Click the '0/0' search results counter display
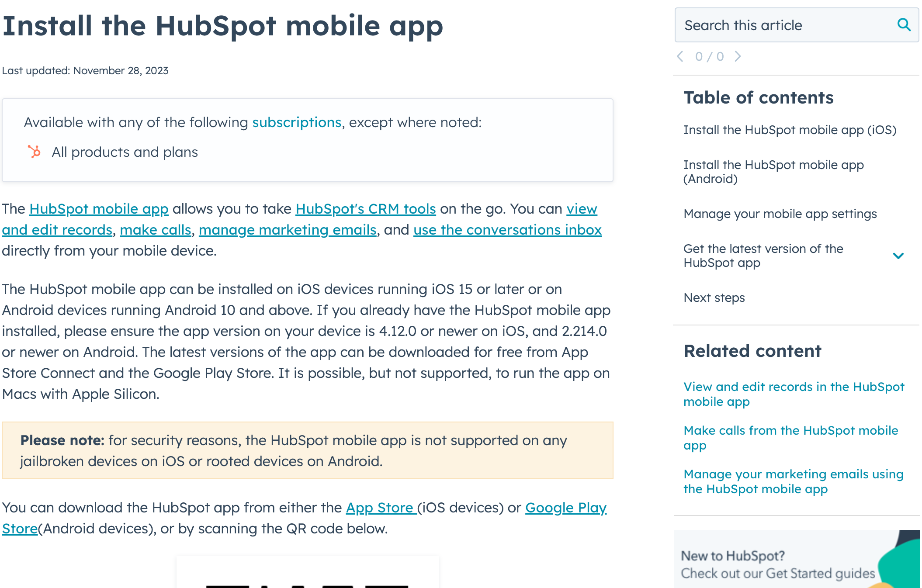 (710, 56)
